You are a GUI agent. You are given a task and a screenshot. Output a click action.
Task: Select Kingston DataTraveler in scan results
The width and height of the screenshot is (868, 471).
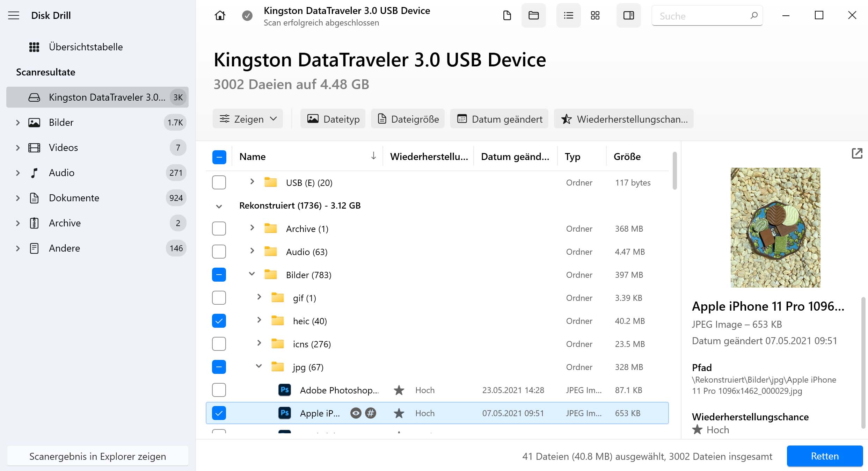(x=97, y=97)
